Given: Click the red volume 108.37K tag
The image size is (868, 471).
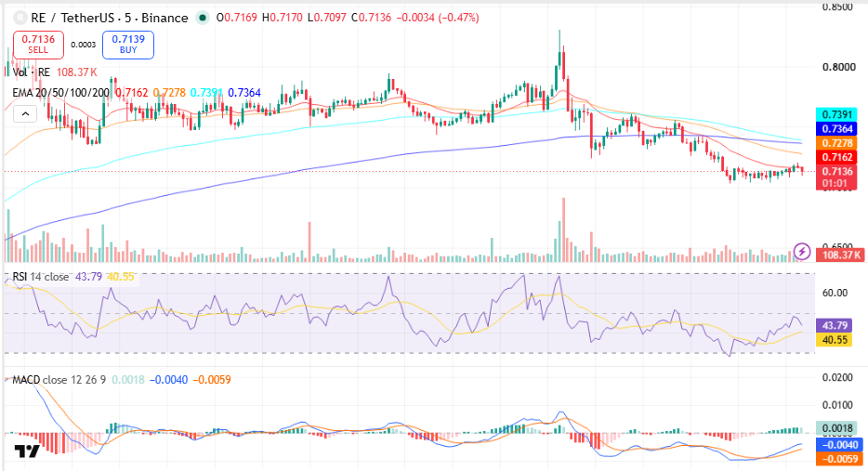Looking at the screenshot, I should click(841, 255).
